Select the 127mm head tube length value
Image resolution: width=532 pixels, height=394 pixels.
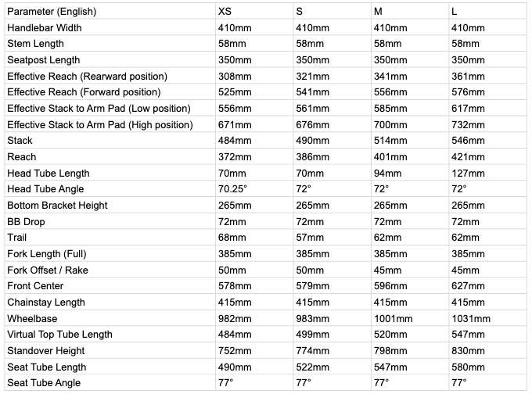pos(469,173)
